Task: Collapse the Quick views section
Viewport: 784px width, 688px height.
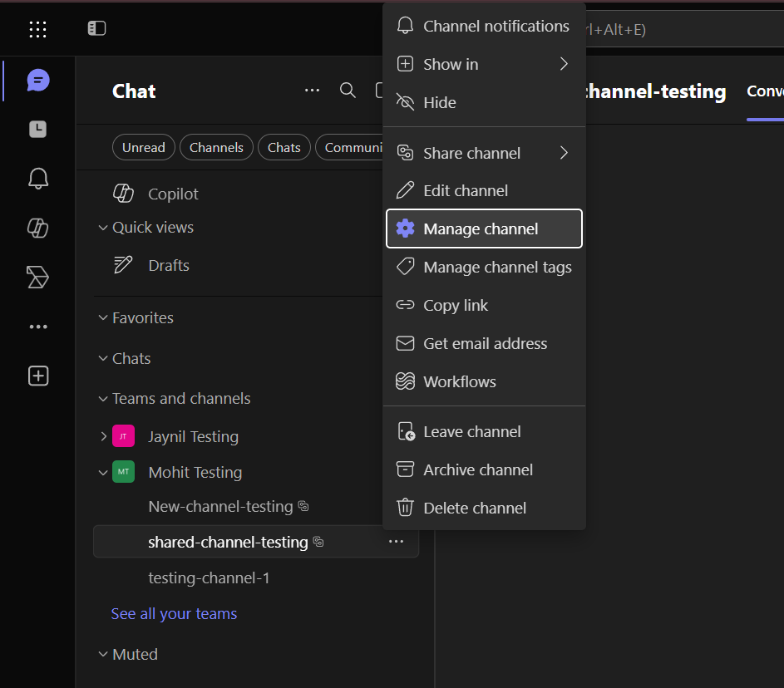Action: (103, 228)
